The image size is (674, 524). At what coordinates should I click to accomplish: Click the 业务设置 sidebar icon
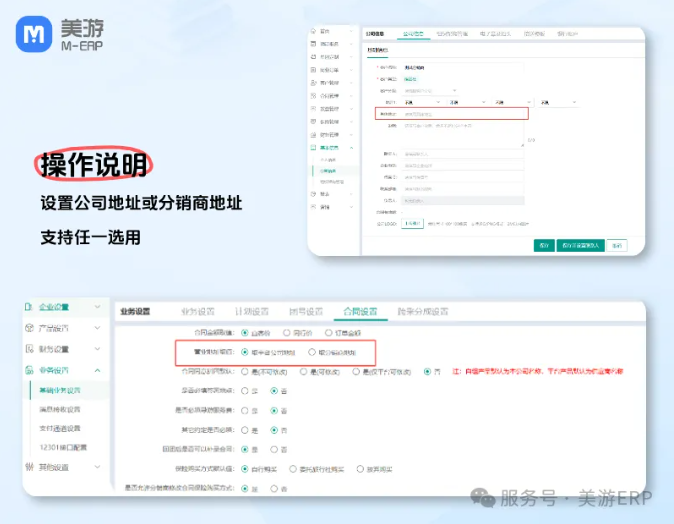click(x=30, y=370)
